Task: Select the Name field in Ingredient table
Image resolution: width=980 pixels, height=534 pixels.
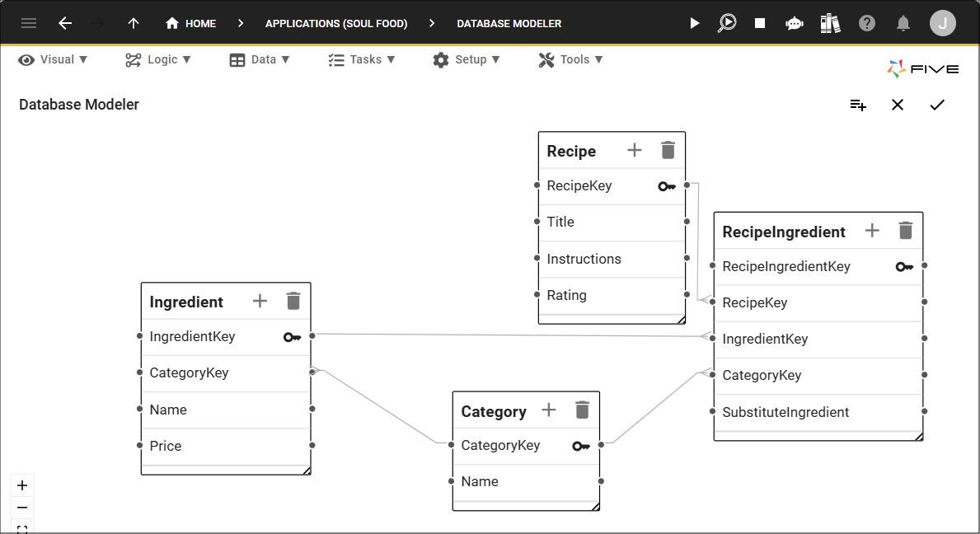Action: [x=226, y=410]
